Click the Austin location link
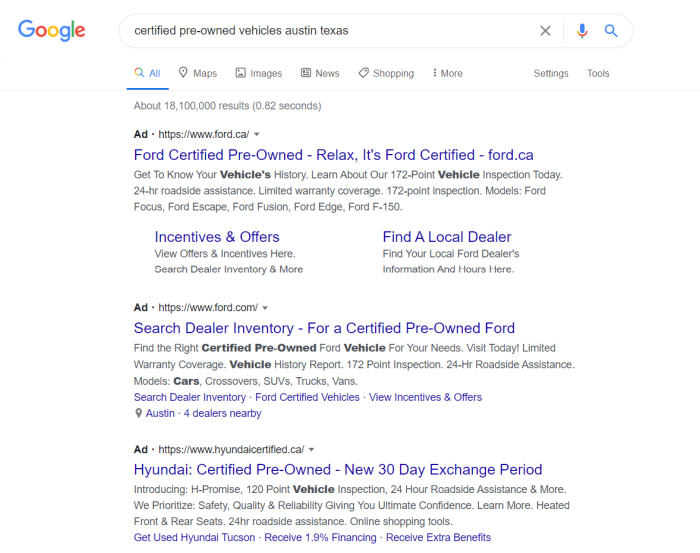The image size is (700, 553). tap(160, 413)
